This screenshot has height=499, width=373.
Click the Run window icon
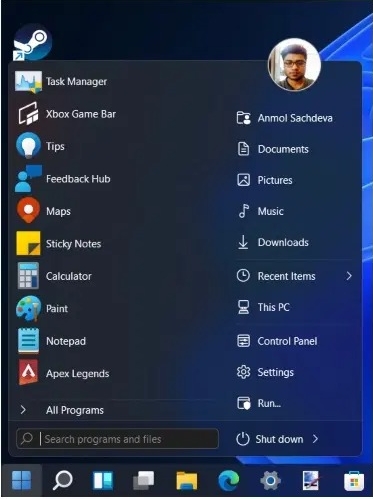pos(244,403)
